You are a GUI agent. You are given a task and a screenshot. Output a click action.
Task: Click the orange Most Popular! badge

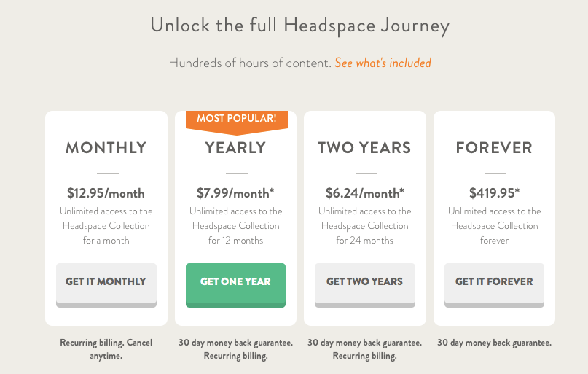(x=237, y=119)
